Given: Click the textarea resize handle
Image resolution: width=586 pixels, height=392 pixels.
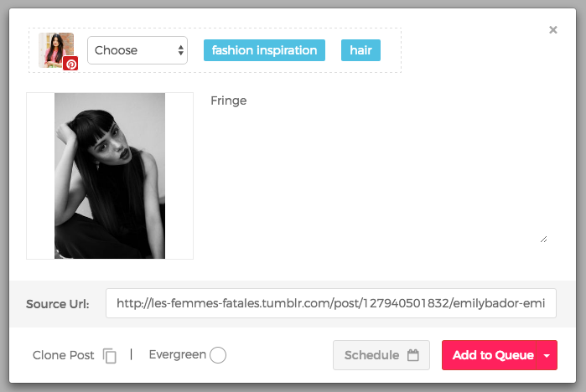Looking at the screenshot, I should pyautogui.click(x=544, y=240).
